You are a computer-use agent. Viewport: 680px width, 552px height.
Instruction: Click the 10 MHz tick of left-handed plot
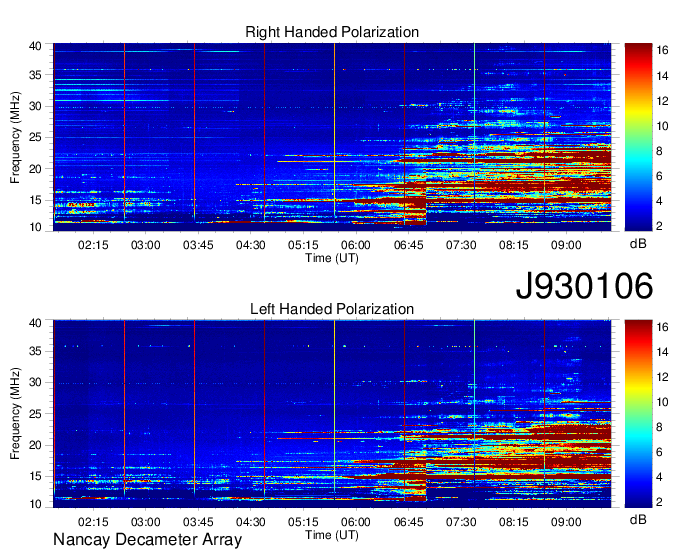pos(35,504)
